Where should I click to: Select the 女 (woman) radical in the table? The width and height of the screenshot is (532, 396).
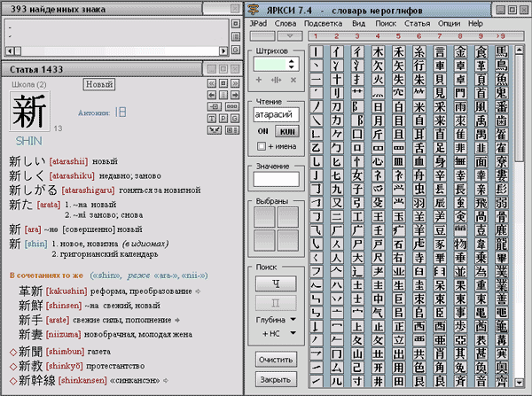coord(357,175)
